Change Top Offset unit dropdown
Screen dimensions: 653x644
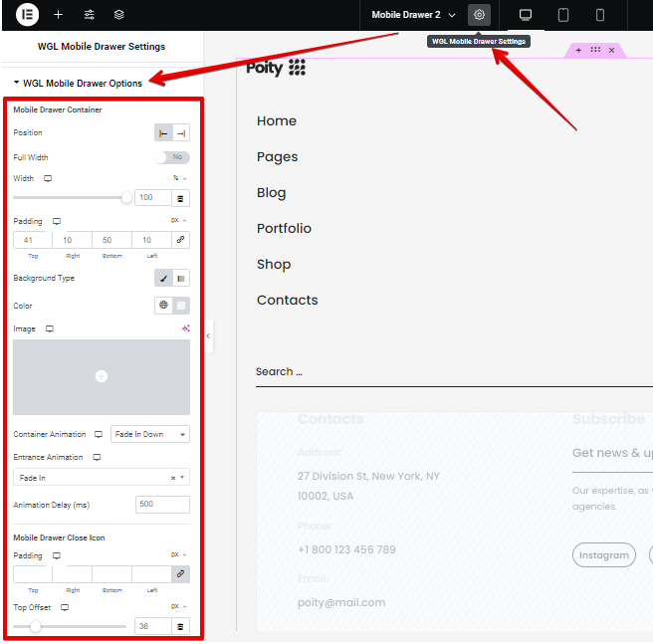(x=179, y=606)
